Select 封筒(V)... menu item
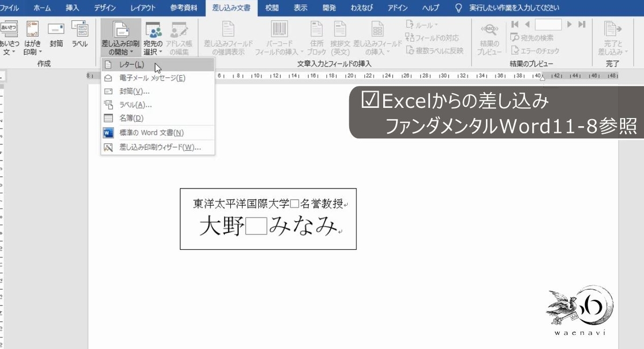 tap(158, 91)
